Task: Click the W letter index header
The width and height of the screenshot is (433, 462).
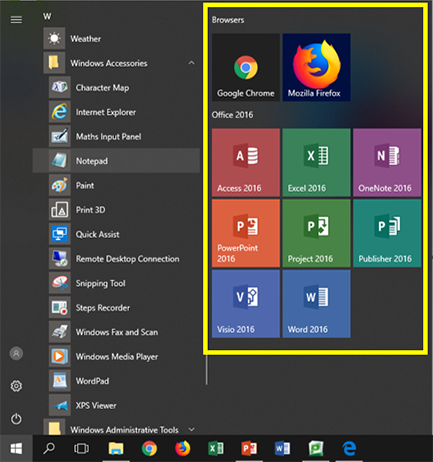Action: [47, 16]
